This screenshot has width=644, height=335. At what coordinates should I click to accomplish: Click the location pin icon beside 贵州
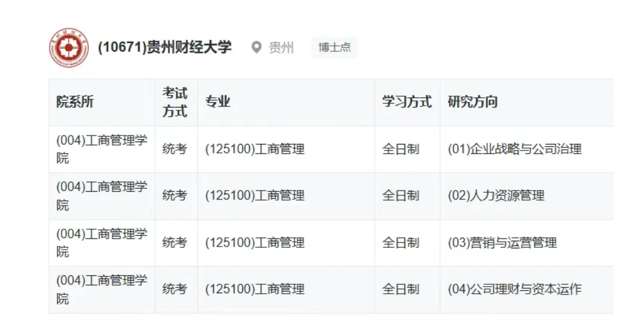tap(256, 47)
